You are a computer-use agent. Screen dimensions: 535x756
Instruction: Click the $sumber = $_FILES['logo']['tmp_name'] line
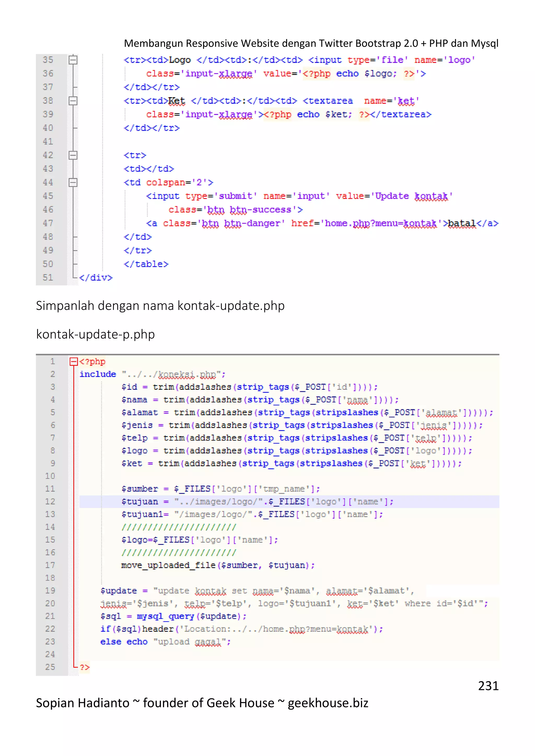[220, 489]
